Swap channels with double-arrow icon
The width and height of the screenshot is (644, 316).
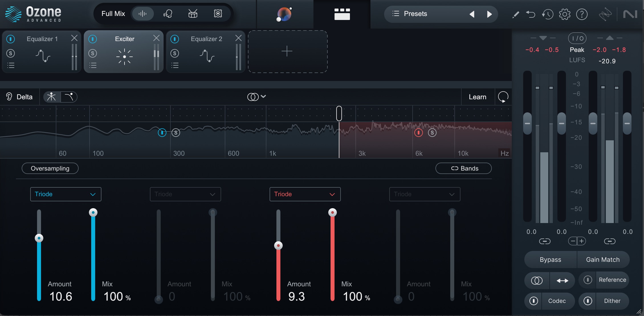click(562, 281)
